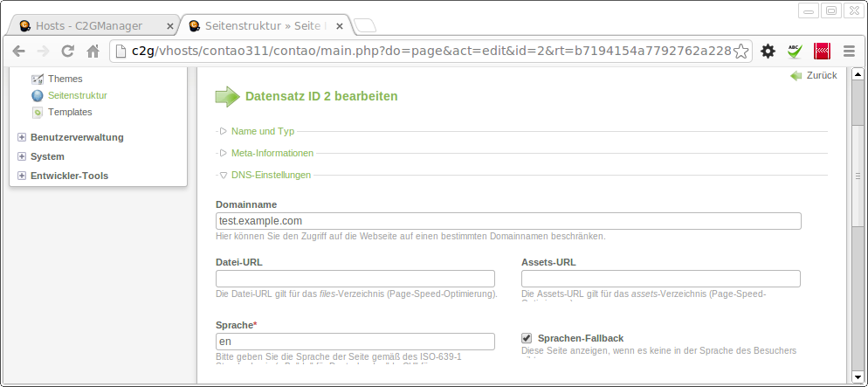Click the Sprachen-Fallback label
This screenshot has width=868, height=387.
(x=581, y=338)
